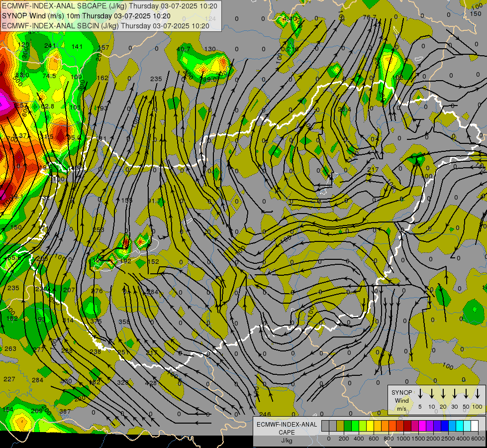Click the station value 74.5 on map
This screenshot has height=448, width=487.
click(49, 76)
